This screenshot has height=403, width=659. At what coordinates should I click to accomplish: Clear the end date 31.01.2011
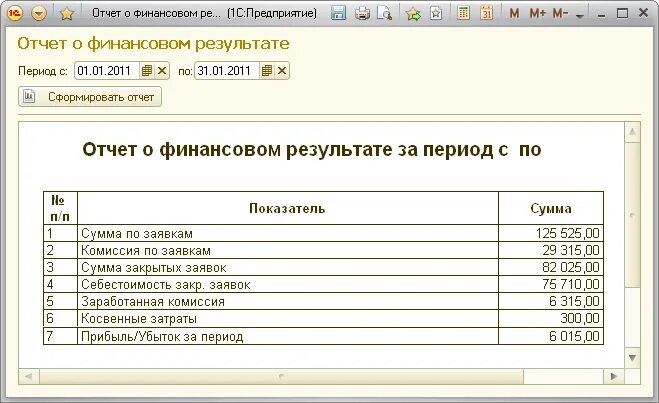[282, 71]
